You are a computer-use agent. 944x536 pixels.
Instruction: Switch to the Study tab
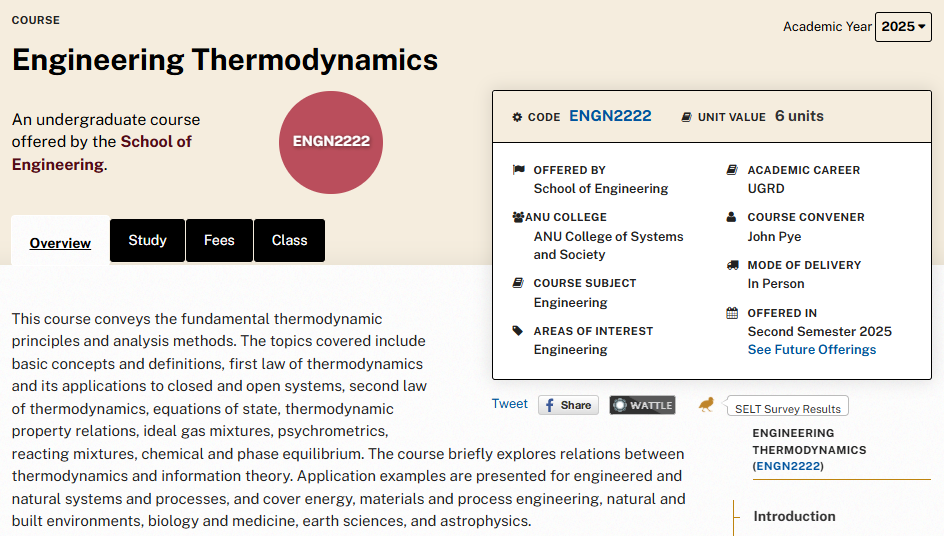[x=148, y=240]
